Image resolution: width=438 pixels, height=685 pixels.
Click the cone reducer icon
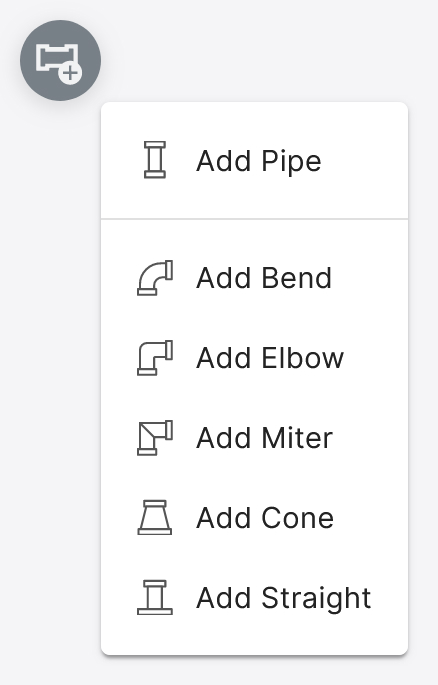155,518
